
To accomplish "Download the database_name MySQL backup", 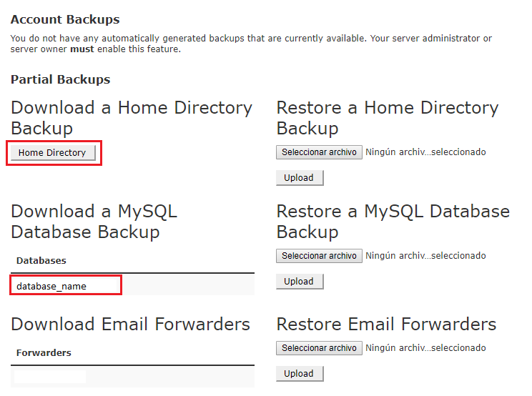I will tap(51, 286).
